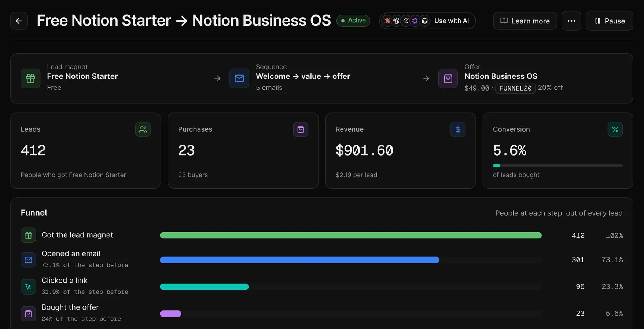Click the Funnel section heading
The image size is (644, 329).
click(x=34, y=213)
